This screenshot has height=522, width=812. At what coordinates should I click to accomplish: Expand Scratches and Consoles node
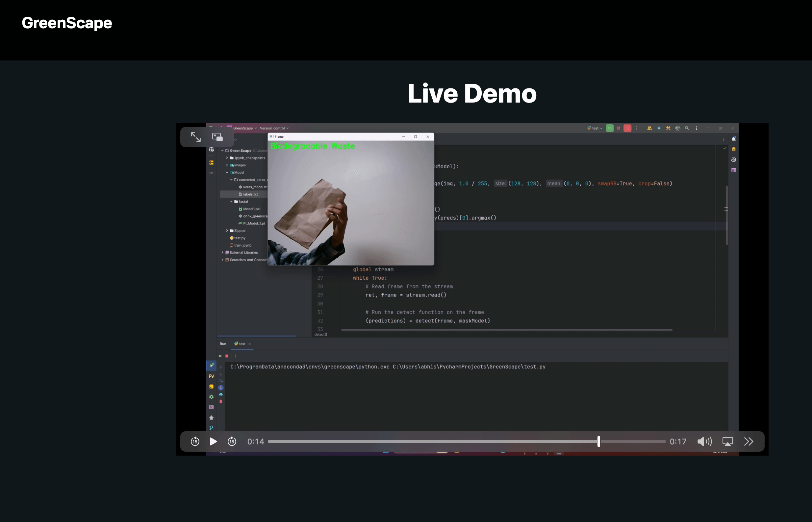coord(222,260)
